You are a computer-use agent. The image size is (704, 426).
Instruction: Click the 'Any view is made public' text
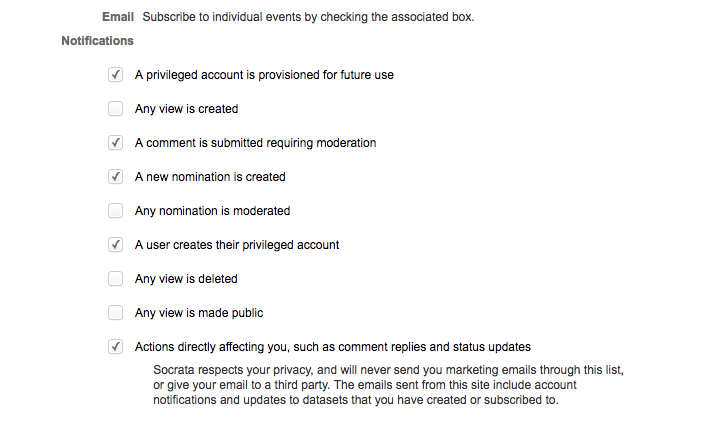pos(199,313)
